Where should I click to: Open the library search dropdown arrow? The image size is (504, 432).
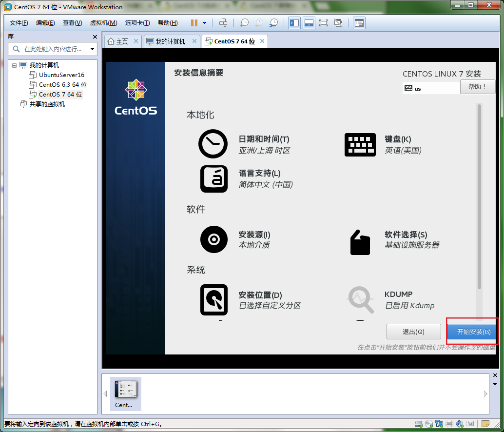92,49
